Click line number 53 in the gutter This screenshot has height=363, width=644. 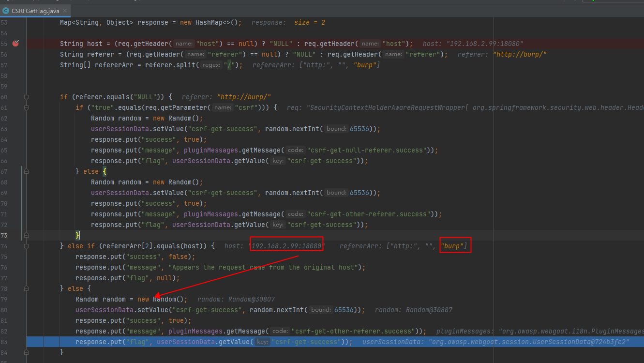point(4,23)
